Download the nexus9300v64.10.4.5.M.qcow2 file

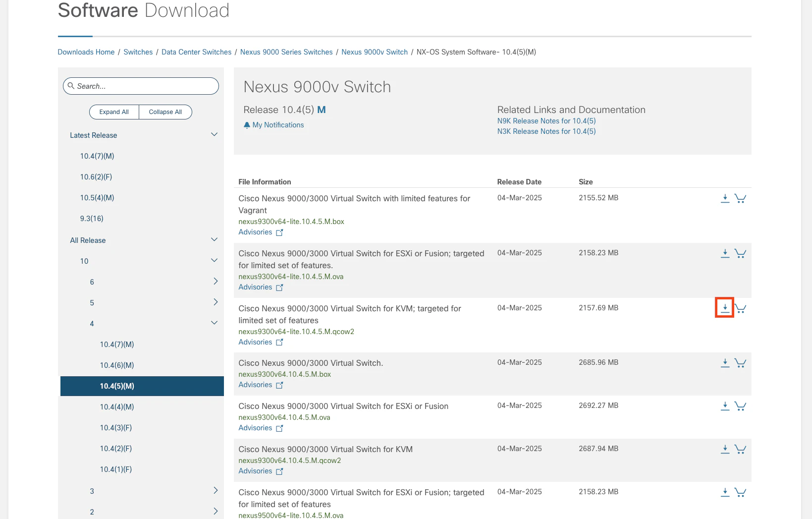coord(725,449)
